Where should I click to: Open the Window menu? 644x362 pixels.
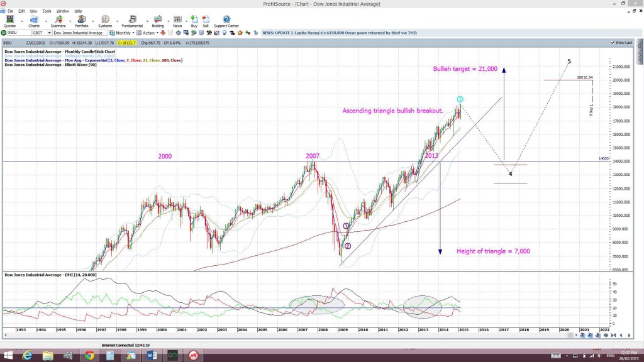point(62,11)
